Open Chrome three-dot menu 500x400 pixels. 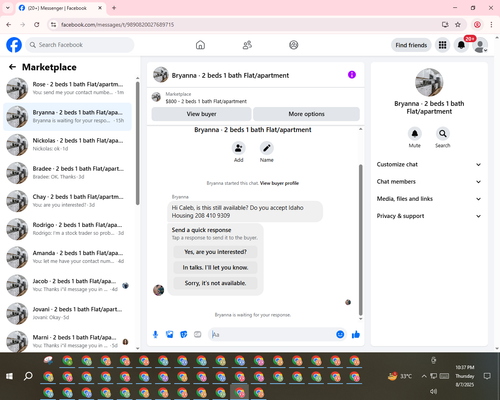coord(491,25)
